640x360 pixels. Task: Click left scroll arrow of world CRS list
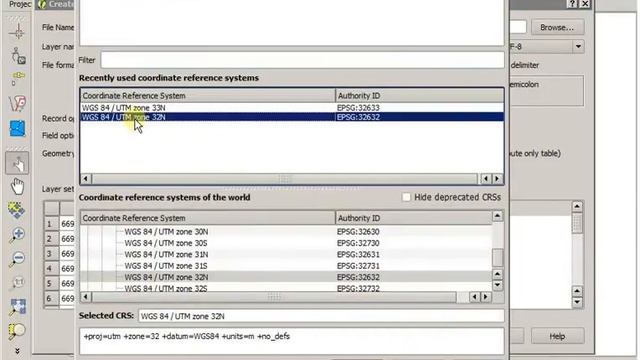[86, 297]
